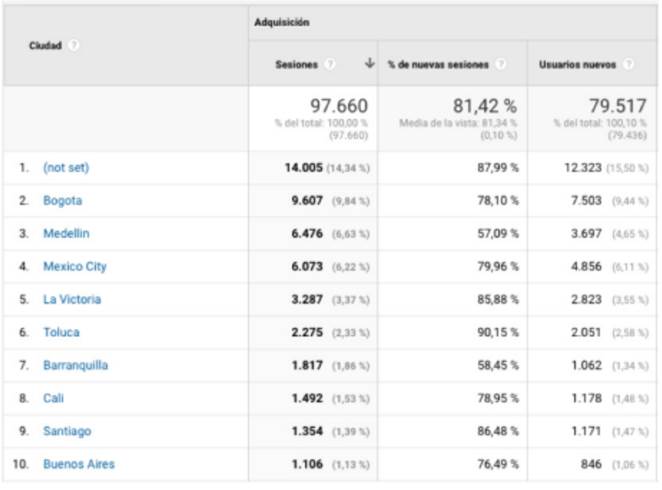Sort by % de nuevas sesiones column
Viewport: 662px width, 490px height.
(x=438, y=64)
